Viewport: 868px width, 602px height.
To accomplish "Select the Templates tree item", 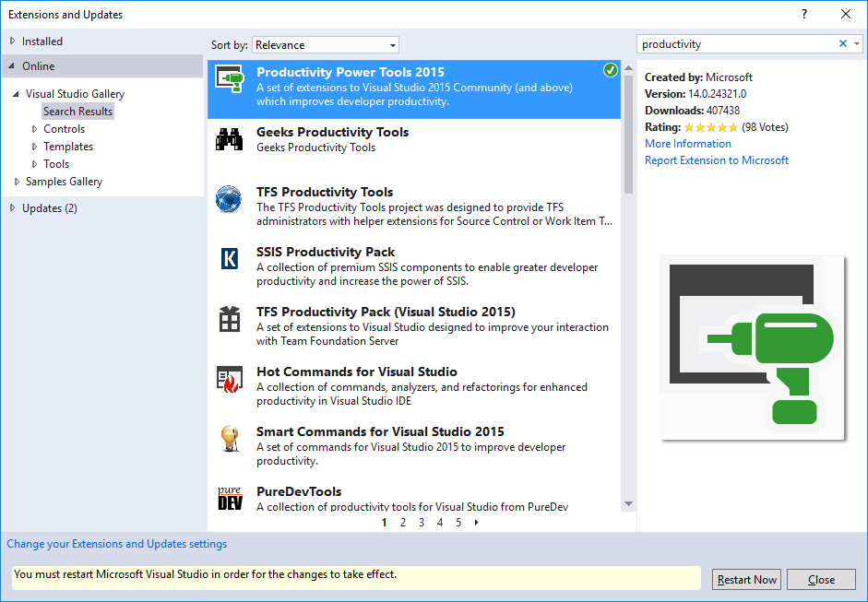I will (x=68, y=147).
